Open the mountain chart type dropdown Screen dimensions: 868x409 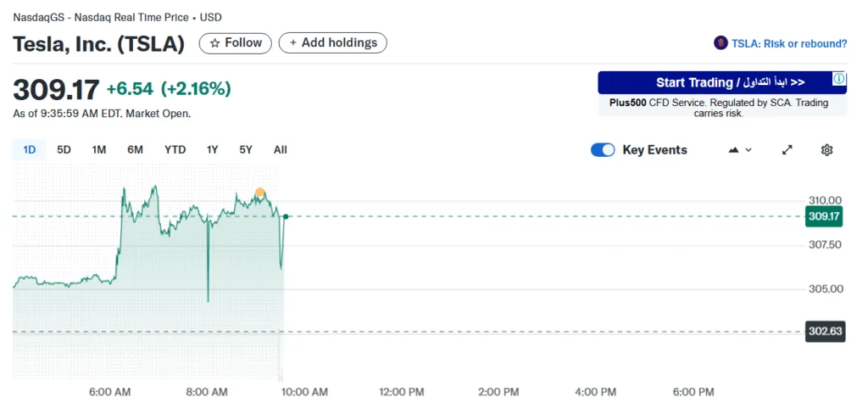(x=740, y=149)
